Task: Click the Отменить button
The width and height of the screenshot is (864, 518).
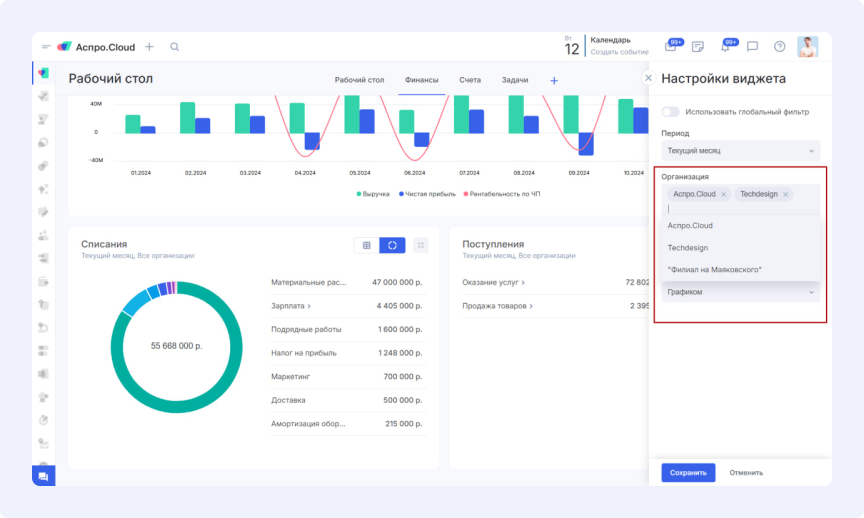Action: [x=746, y=473]
